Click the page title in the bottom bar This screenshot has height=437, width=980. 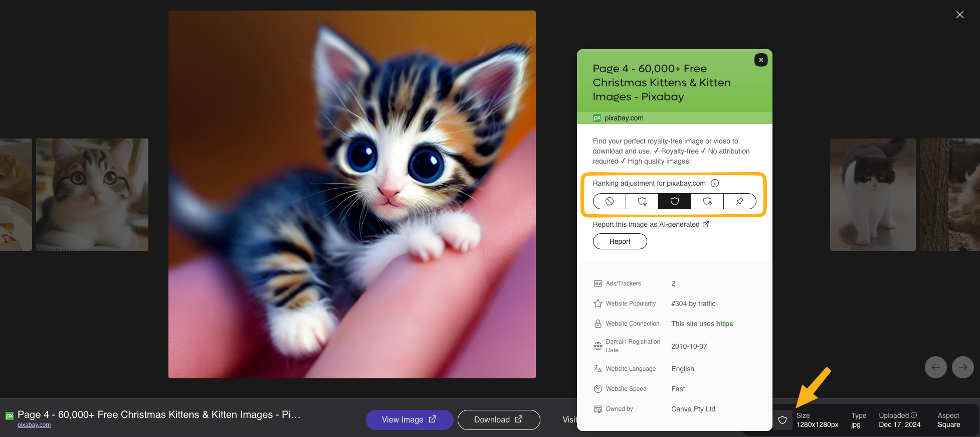click(x=159, y=414)
